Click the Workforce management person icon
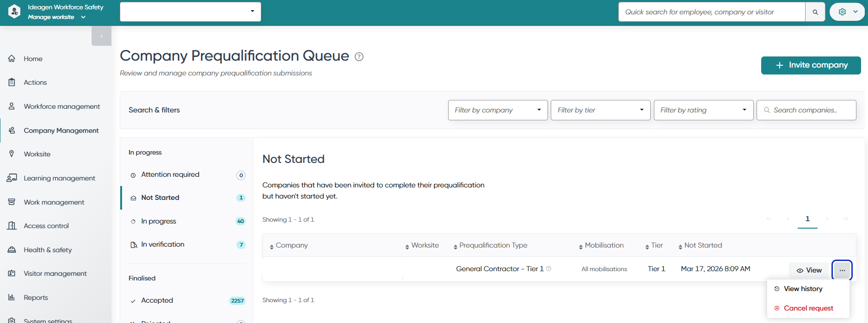The image size is (868, 323). point(12,106)
